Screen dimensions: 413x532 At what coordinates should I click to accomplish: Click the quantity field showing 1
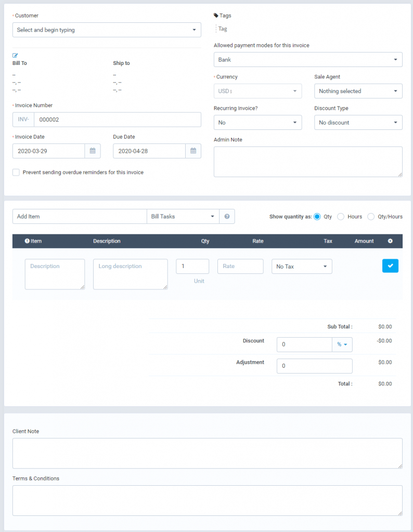tap(192, 267)
